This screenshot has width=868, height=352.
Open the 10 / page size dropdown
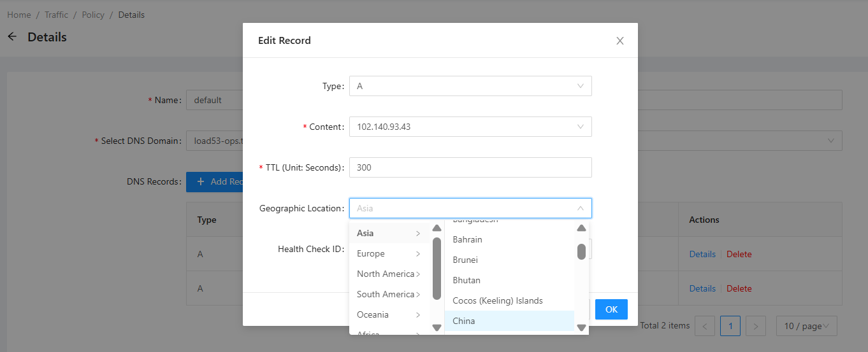click(x=806, y=326)
